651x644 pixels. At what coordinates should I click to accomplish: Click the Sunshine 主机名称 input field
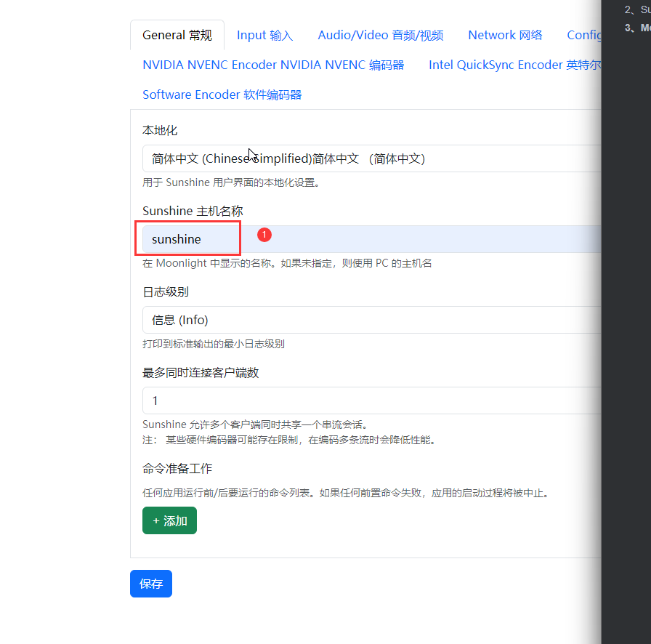(x=371, y=239)
